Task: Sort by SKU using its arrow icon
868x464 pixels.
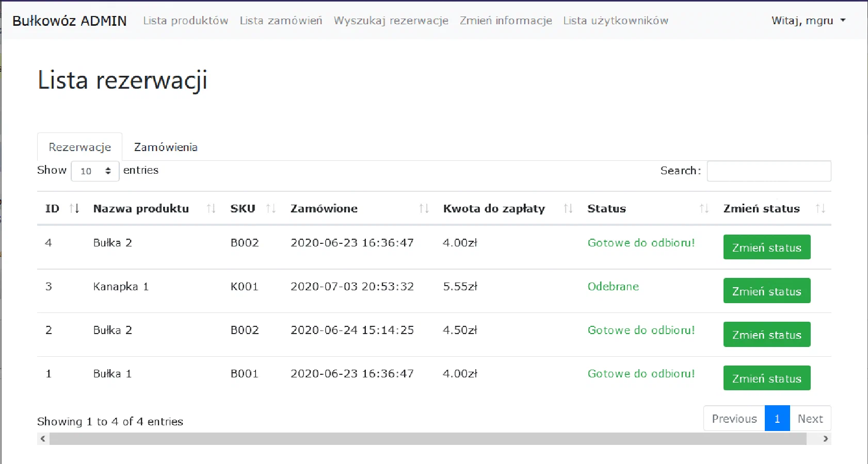Action: [x=271, y=208]
